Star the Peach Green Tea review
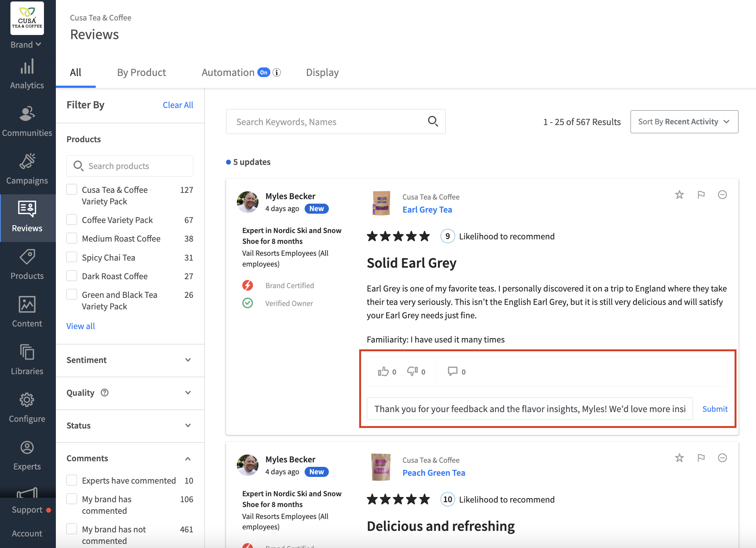This screenshot has width=756, height=548. (x=679, y=458)
